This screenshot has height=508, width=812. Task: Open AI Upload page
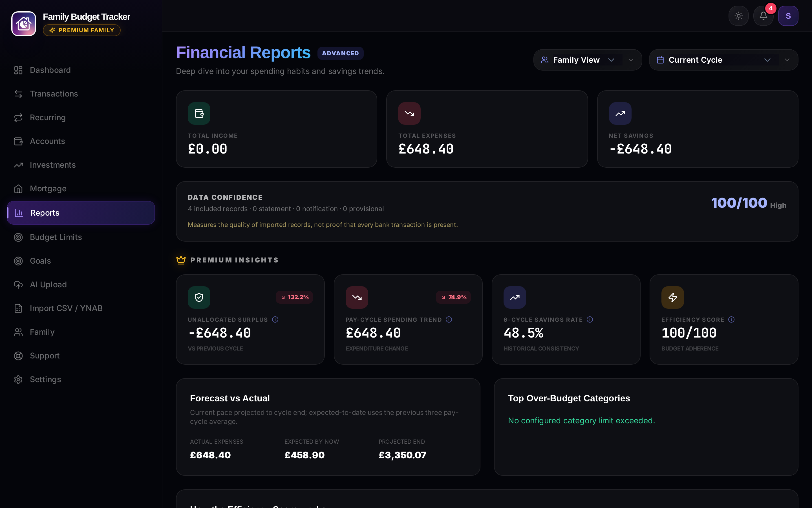[81, 284]
